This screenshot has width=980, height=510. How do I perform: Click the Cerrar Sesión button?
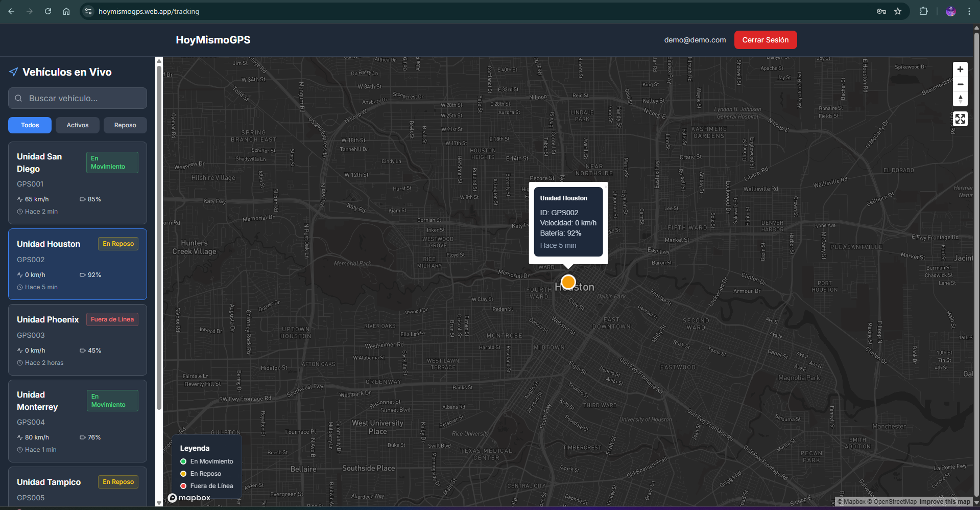pyautogui.click(x=765, y=40)
